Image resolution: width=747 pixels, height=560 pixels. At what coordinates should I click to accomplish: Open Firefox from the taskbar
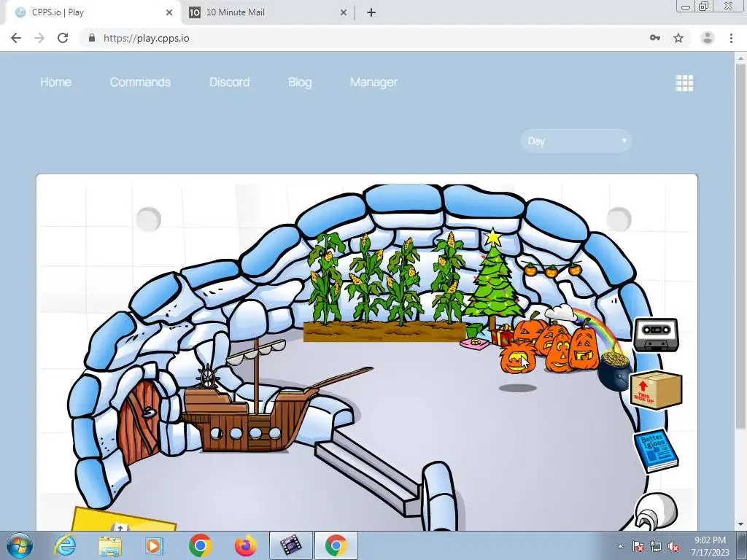tap(245, 545)
